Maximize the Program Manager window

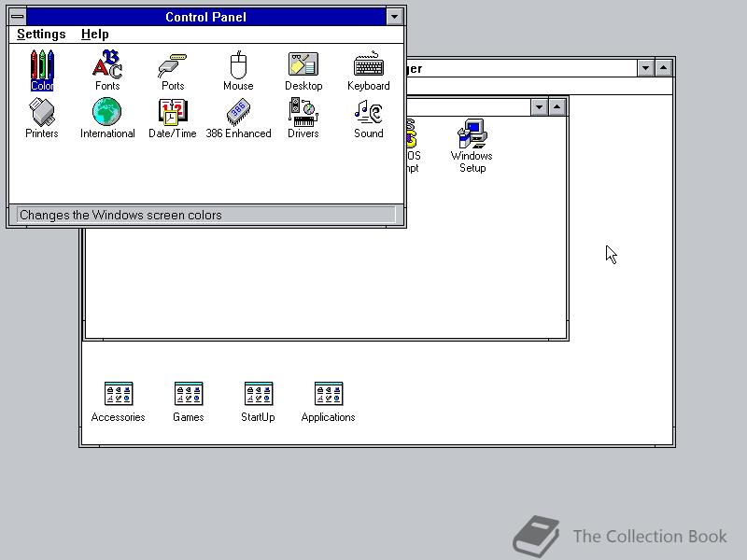click(664, 68)
